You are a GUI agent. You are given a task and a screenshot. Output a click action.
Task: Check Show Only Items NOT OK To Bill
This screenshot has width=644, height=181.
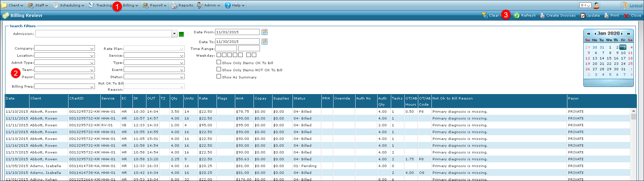(x=219, y=69)
